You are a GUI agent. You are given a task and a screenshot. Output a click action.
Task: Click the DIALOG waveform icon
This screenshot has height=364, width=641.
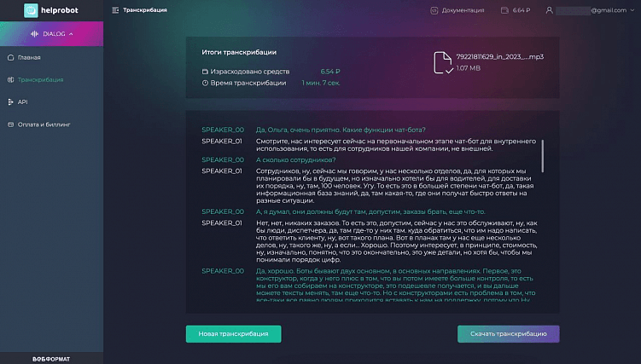(35, 34)
